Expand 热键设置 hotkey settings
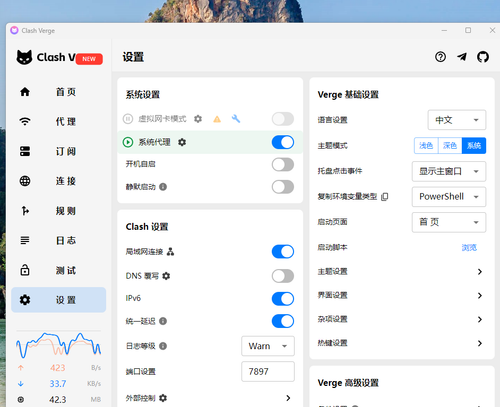This screenshot has width=500, height=407. pyautogui.click(x=401, y=343)
